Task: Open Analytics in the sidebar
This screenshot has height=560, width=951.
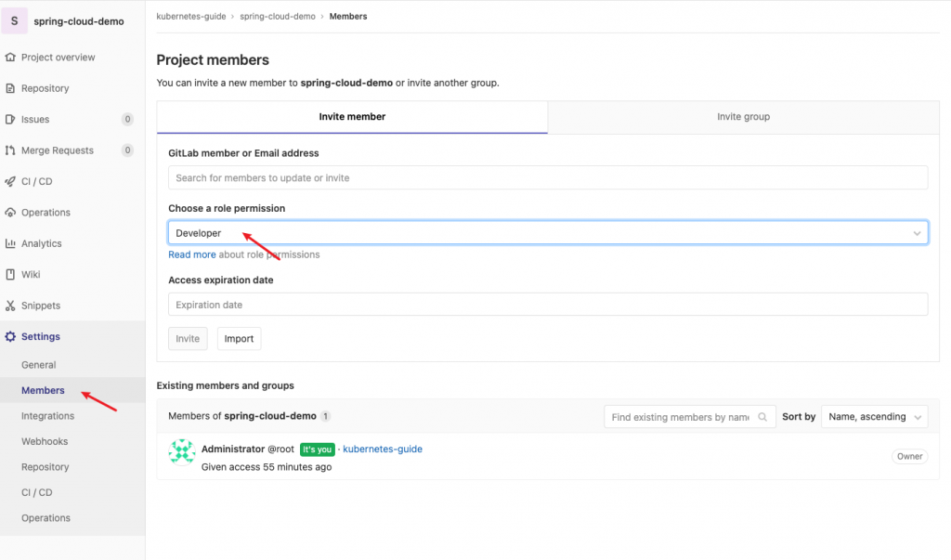Action: [x=41, y=243]
